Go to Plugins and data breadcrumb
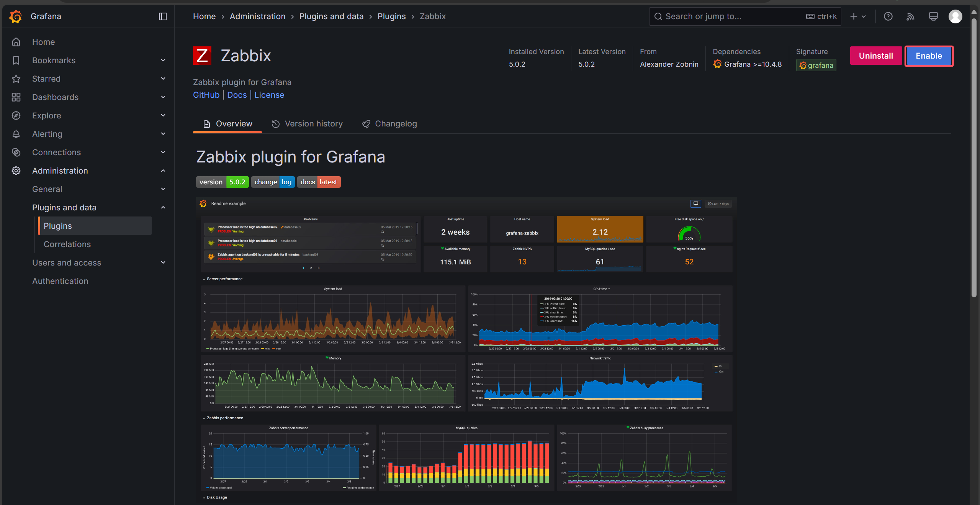The width and height of the screenshot is (980, 505). tap(331, 16)
